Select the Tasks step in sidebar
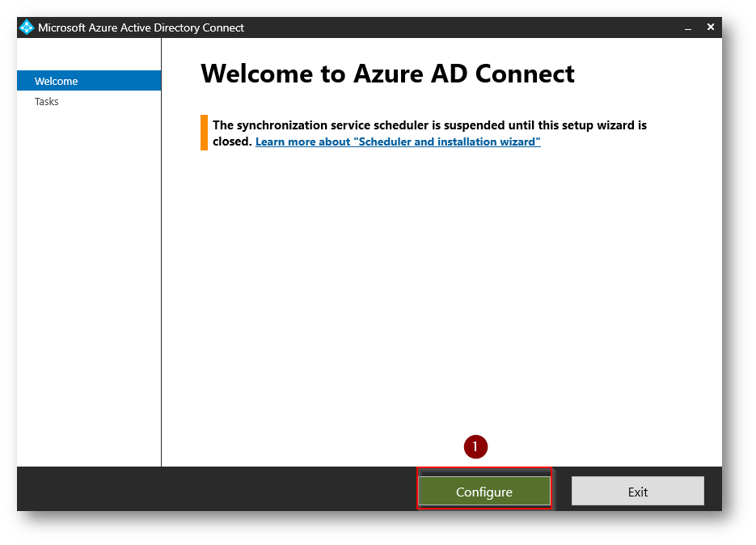Image resolution: width=756 pixels, height=545 pixels. [x=46, y=101]
